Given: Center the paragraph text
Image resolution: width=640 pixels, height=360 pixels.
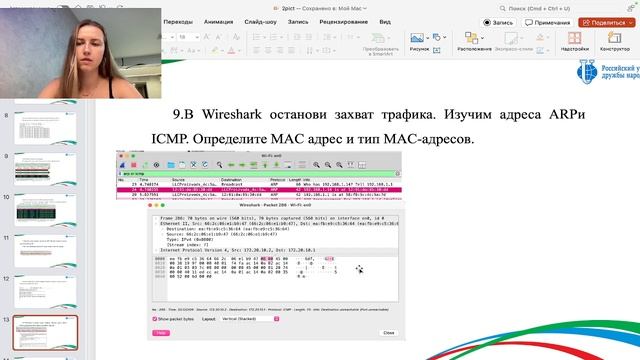Looking at the screenshot, I should 268,51.
